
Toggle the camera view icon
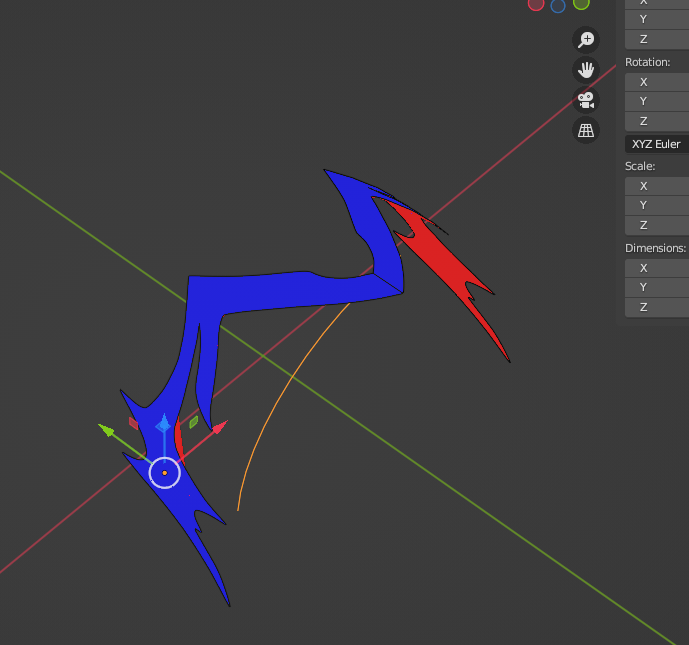586,100
